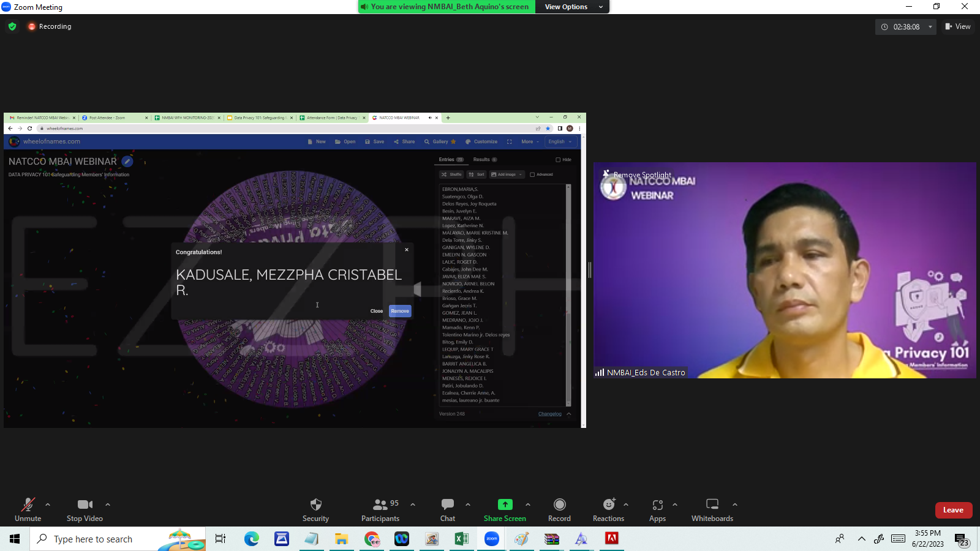Screen dimensions: 980x551
Task: Switch to the Results tab
Action: coord(485,160)
